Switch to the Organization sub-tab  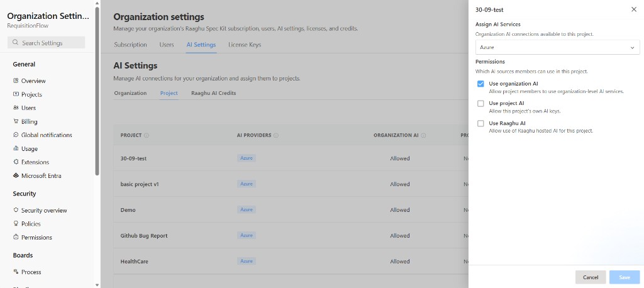pyautogui.click(x=130, y=93)
